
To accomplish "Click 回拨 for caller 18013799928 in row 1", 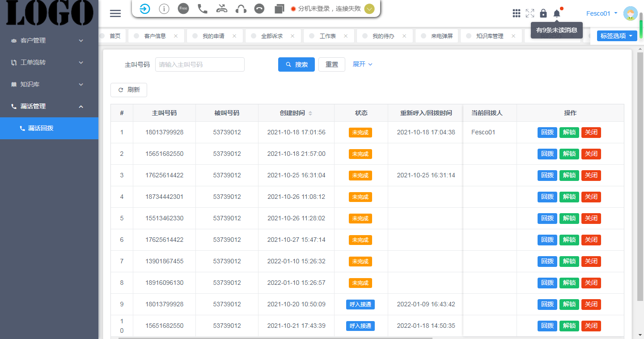I will (547, 133).
